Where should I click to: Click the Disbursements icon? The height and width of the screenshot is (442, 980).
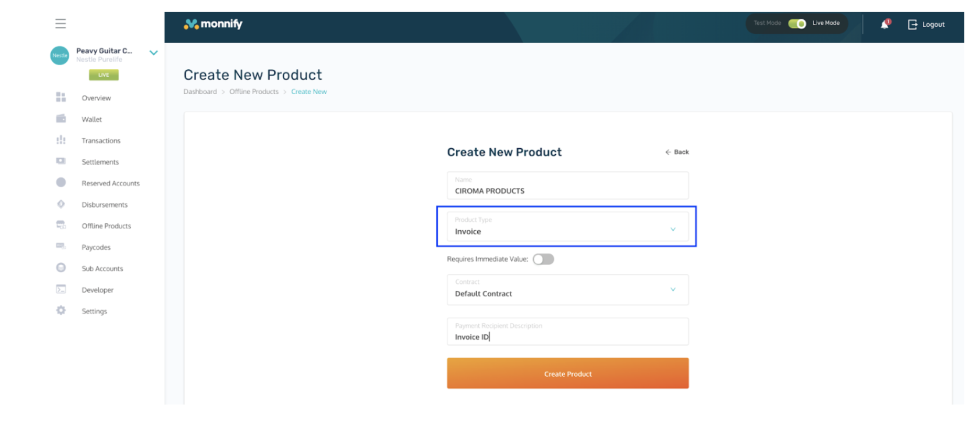(61, 204)
